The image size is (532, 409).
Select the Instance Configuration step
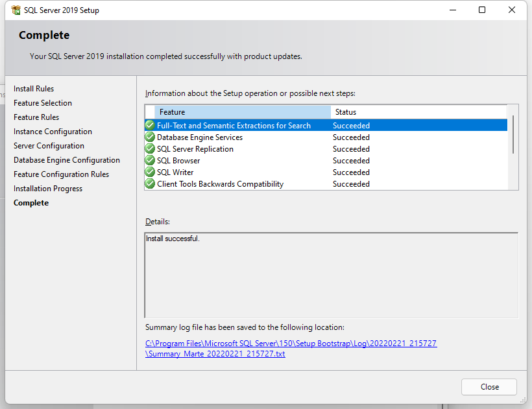click(x=53, y=132)
